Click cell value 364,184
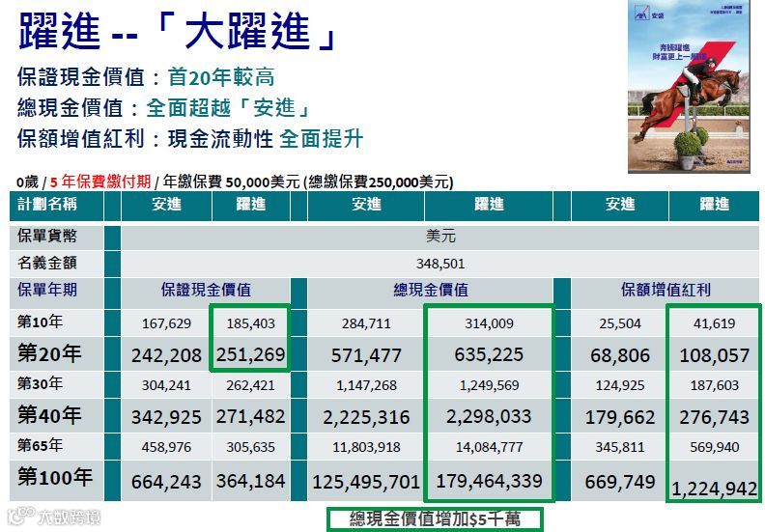765x532 pixels. [251, 481]
